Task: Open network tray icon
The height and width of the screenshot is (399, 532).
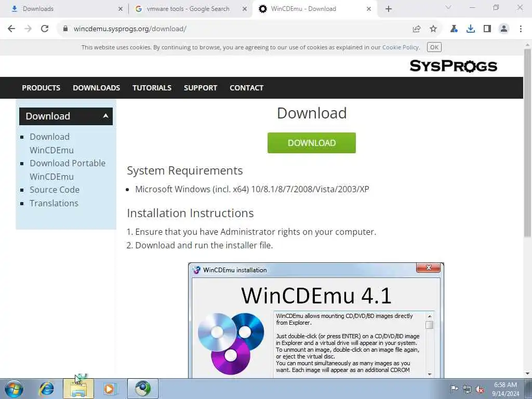Action: pos(467,389)
